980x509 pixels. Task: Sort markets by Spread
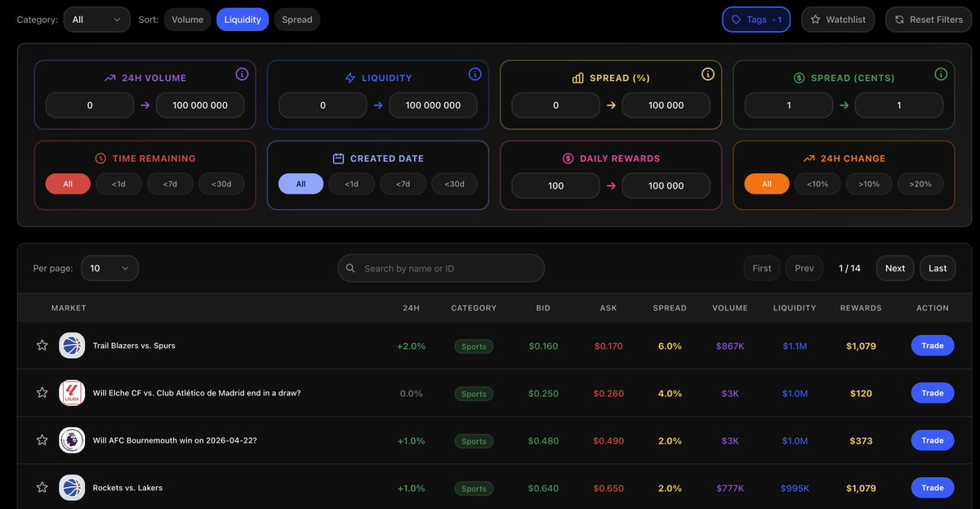[x=297, y=20]
